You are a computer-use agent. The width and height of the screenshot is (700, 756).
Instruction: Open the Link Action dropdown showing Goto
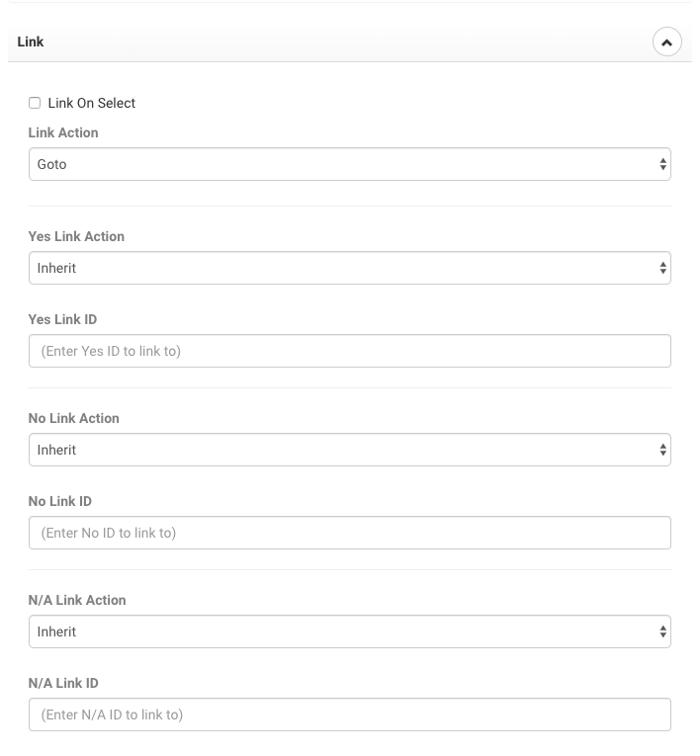click(x=349, y=165)
